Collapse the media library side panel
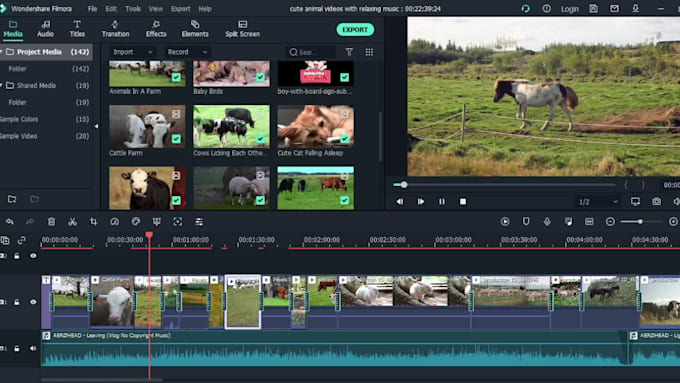The width and height of the screenshot is (680, 383). pyautogui.click(x=96, y=126)
